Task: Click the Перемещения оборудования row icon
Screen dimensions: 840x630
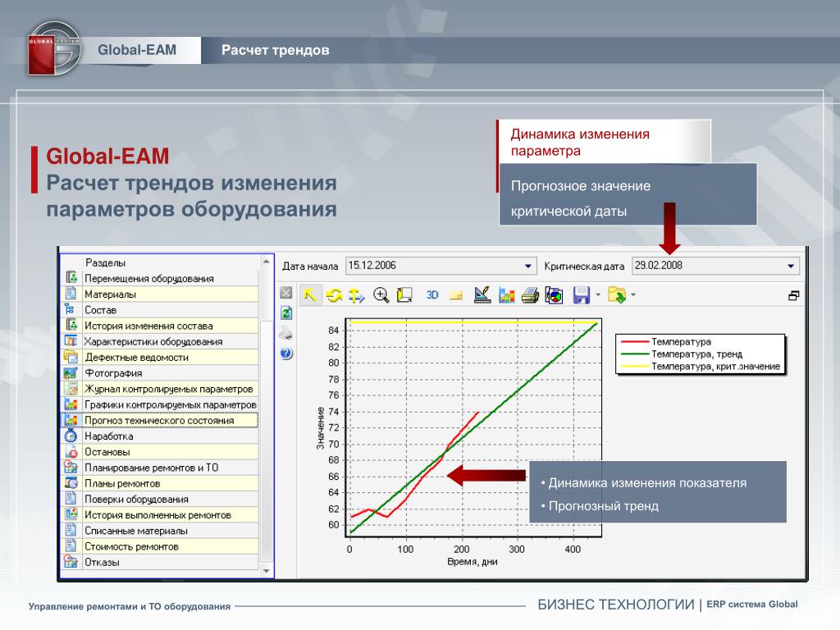Action: click(71, 277)
